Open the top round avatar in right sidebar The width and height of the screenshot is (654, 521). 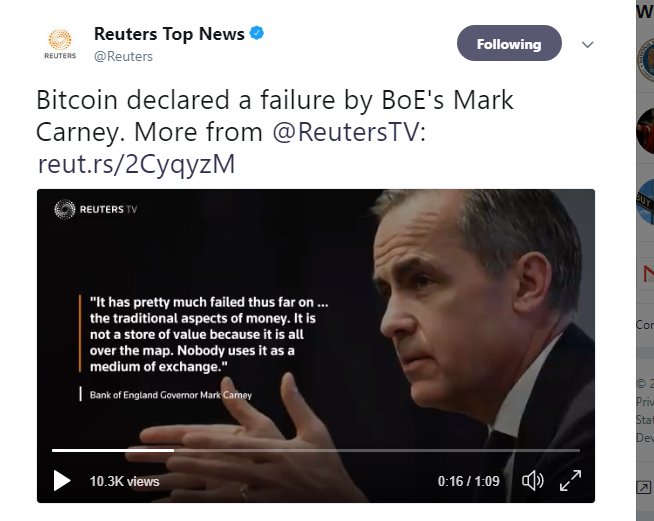[646, 60]
